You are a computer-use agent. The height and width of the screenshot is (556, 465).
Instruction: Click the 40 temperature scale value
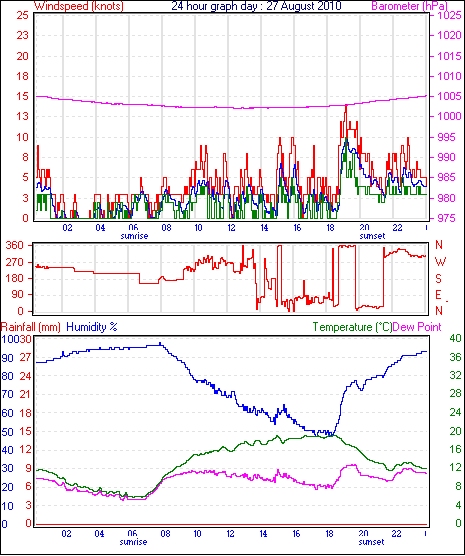click(455, 338)
